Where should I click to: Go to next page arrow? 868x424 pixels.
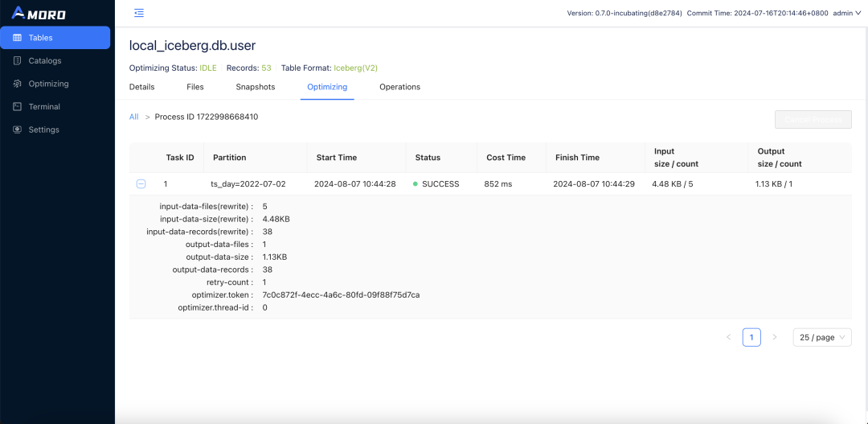(775, 337)
